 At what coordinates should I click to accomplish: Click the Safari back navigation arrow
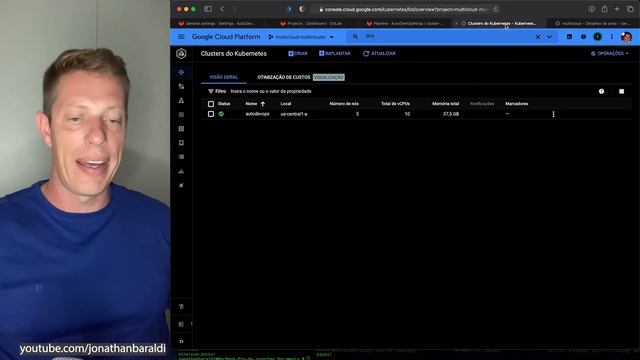(x=222, y=9)
